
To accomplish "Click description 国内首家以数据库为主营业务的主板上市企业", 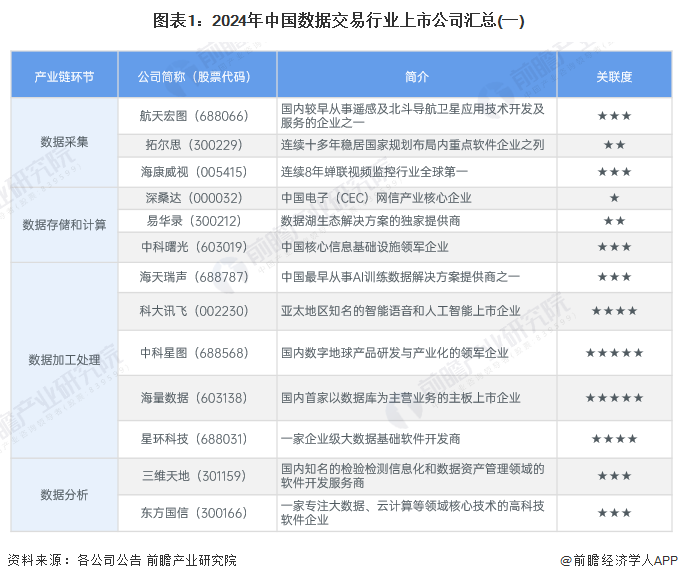I will (400, 398).
